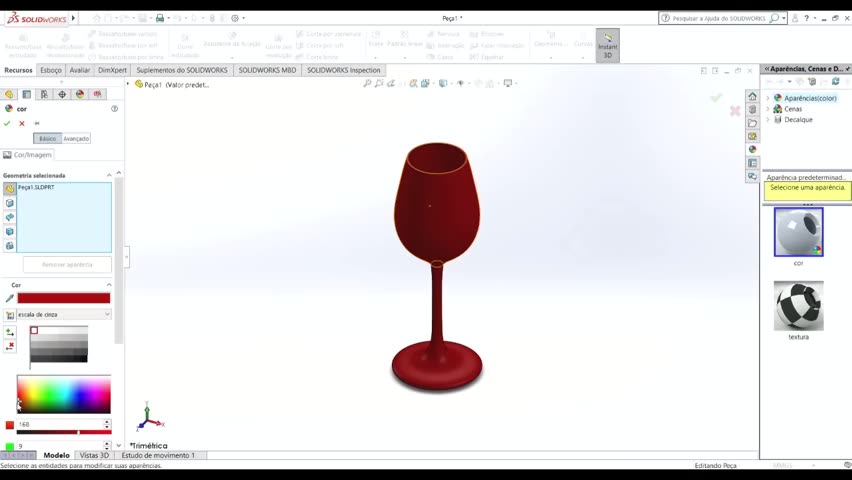
Task: Click the Instant 3D toolbar icon
Action: [607, 46]
